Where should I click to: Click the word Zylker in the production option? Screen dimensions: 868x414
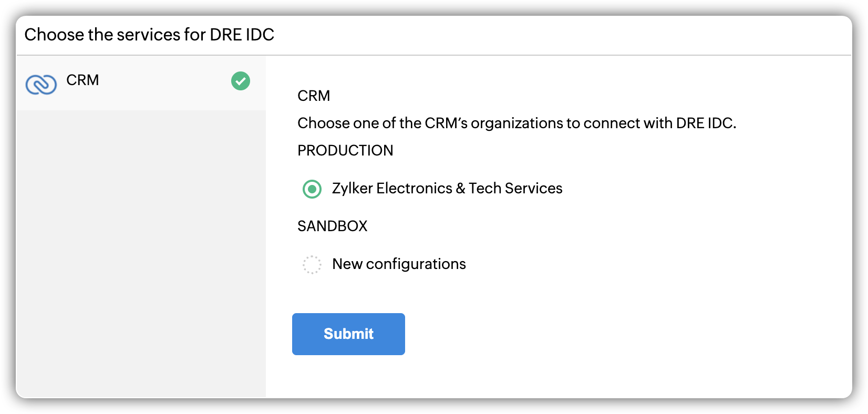pyautogui.click(x=352, y=189)
